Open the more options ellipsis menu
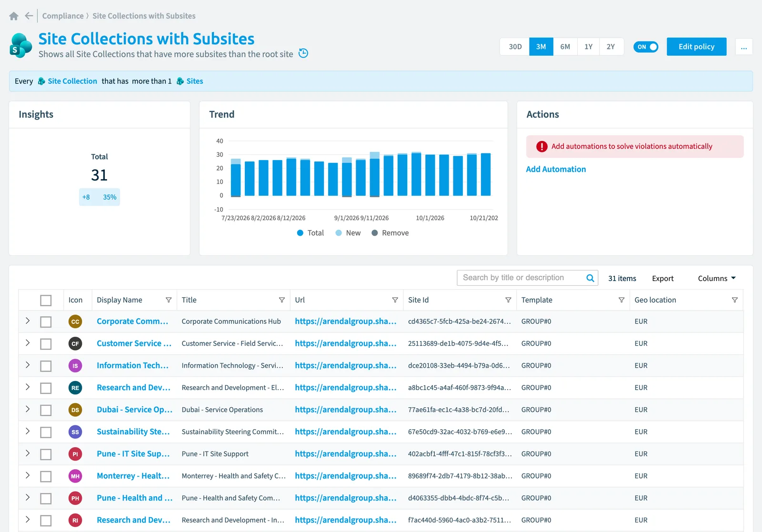The width and height of the screenshot is (762, 532). click(x=744, y=47)
